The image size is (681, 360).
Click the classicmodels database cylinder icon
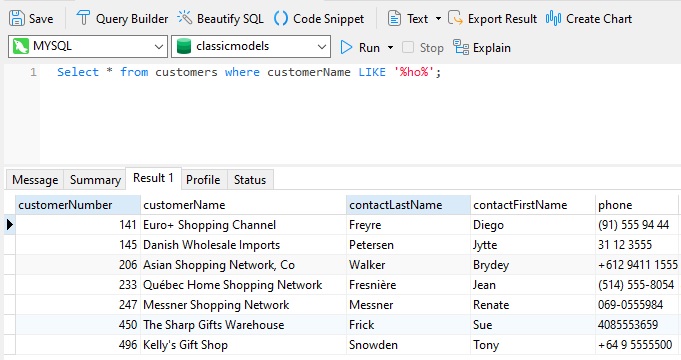tap(184, 46)
